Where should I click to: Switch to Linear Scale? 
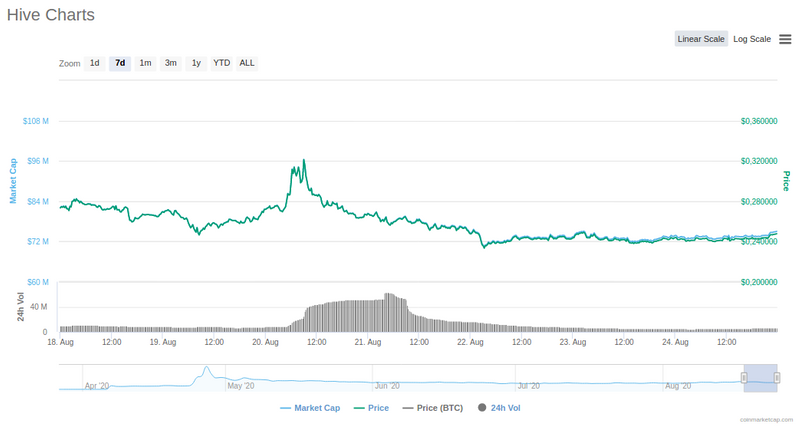click(x=701, y=39)
